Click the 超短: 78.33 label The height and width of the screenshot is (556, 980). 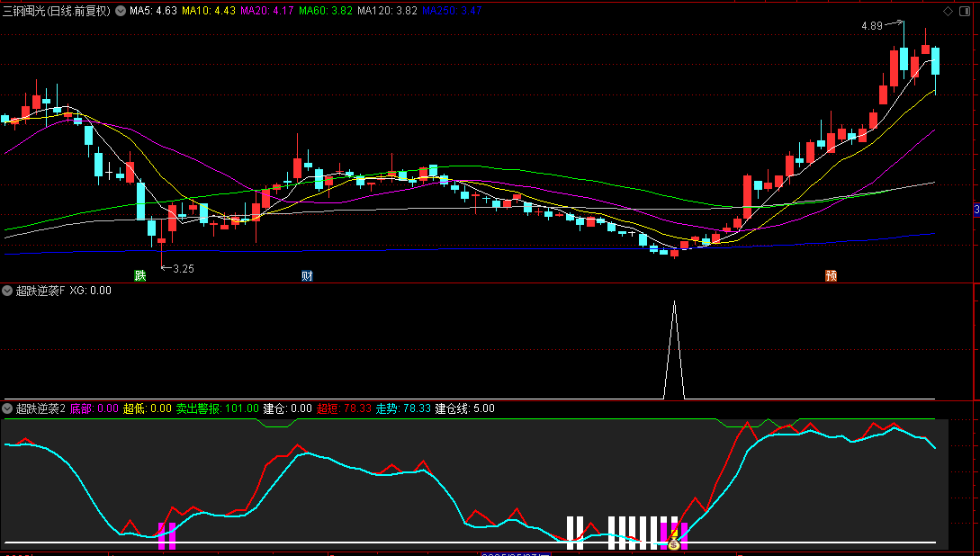click(x=344, y=408)
